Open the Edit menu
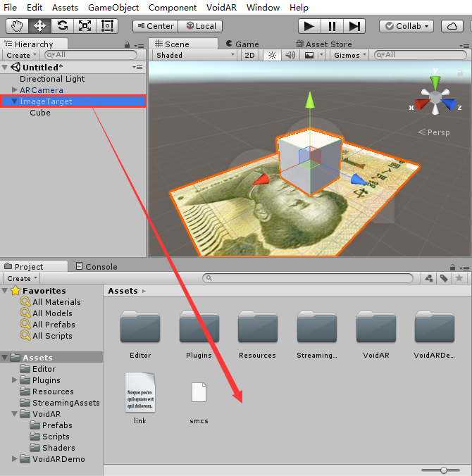Viewport: 472px width, 476px height. 35,7
